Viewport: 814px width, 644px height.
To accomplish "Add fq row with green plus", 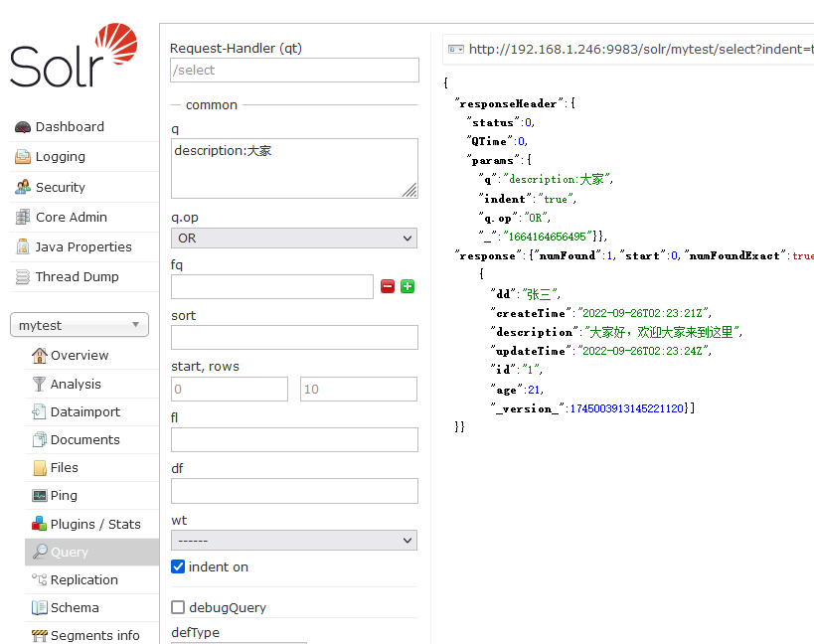I will tap(407, 286).
